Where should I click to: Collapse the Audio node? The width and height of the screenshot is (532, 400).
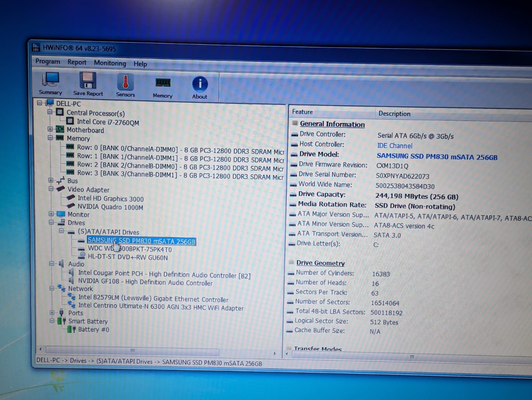(52, 263)
